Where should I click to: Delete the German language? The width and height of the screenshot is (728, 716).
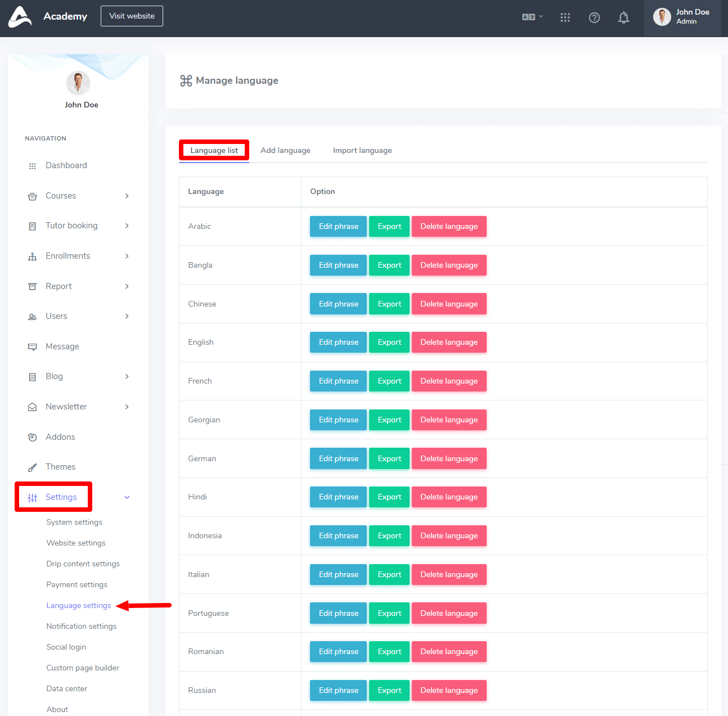(448, 458)
